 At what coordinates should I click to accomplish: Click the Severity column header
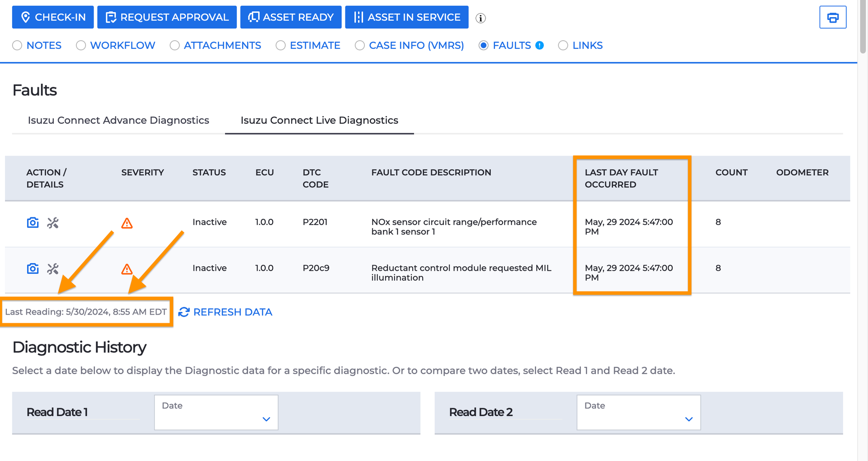pos(142,173)
